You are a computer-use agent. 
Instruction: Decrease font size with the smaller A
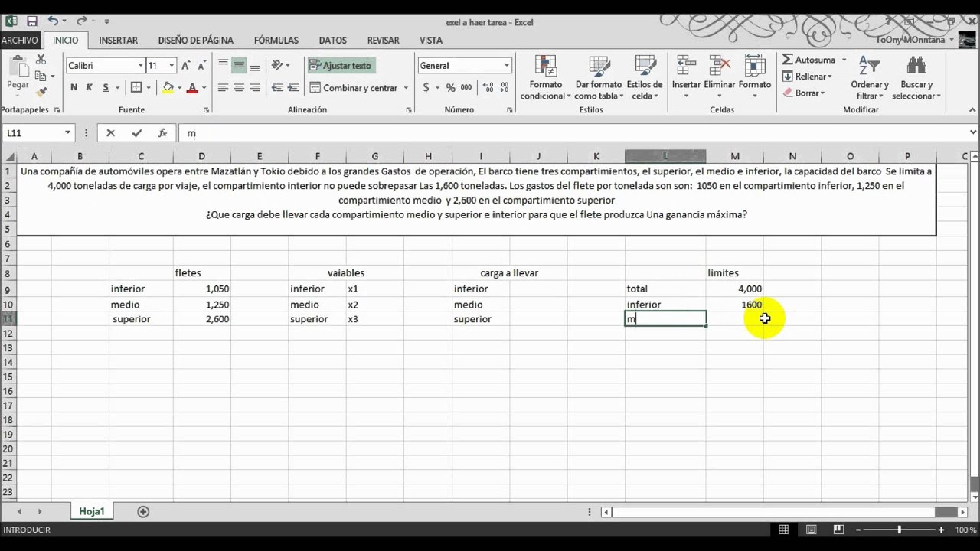[201, 66]
